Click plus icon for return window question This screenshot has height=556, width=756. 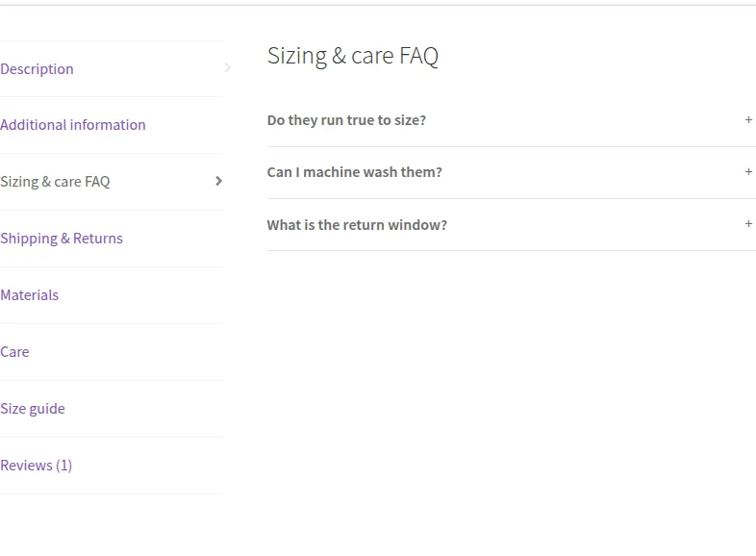click(x=748, y=224)
